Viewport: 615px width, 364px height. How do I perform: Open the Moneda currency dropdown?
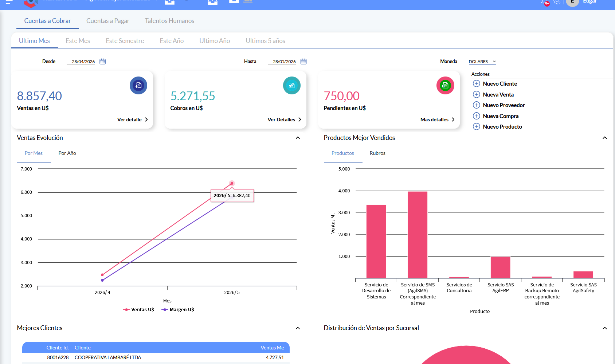click(482, 62)
